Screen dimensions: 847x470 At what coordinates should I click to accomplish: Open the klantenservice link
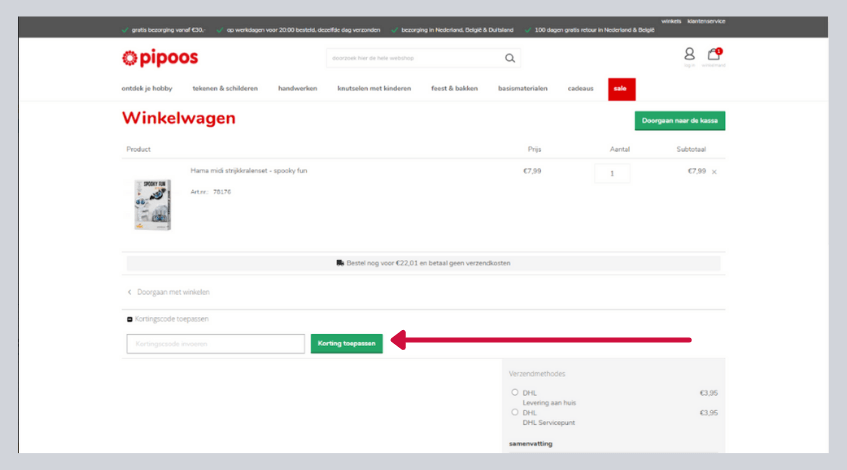click(x=706, y=21)
